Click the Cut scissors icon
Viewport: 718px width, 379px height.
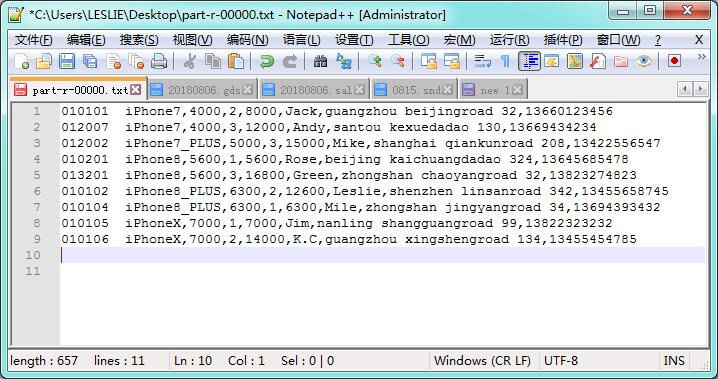[190, 61]
